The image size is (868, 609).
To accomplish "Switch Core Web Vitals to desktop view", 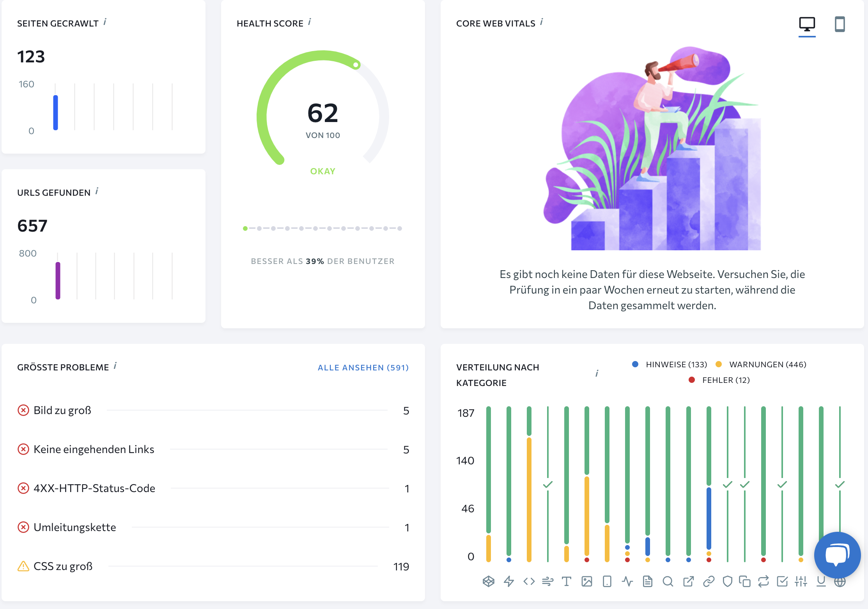I will pyautogui.click(x=807, y=24).
